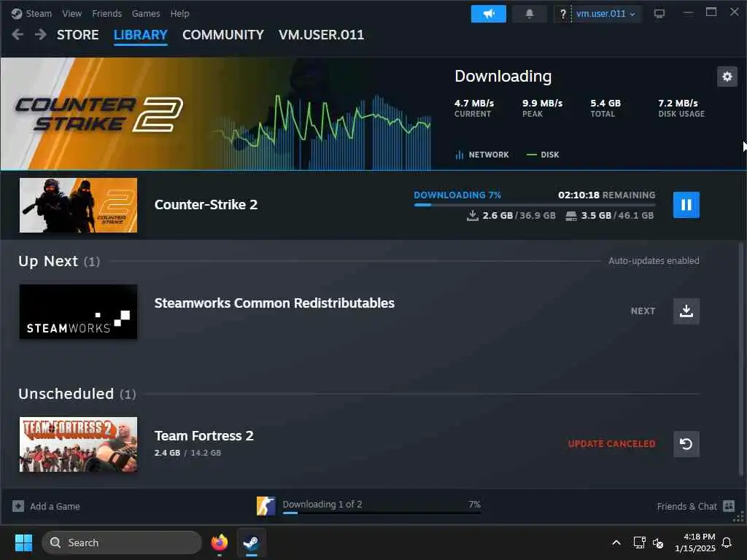
Task: Click Steamworks Common Redistributables title
Action: (x=274, y=303)
